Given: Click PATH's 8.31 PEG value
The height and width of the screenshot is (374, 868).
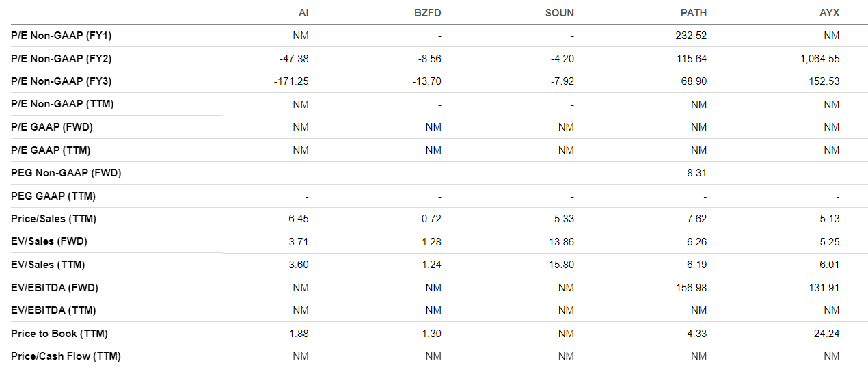Looking at the screenshot, I should coord(696,173).
